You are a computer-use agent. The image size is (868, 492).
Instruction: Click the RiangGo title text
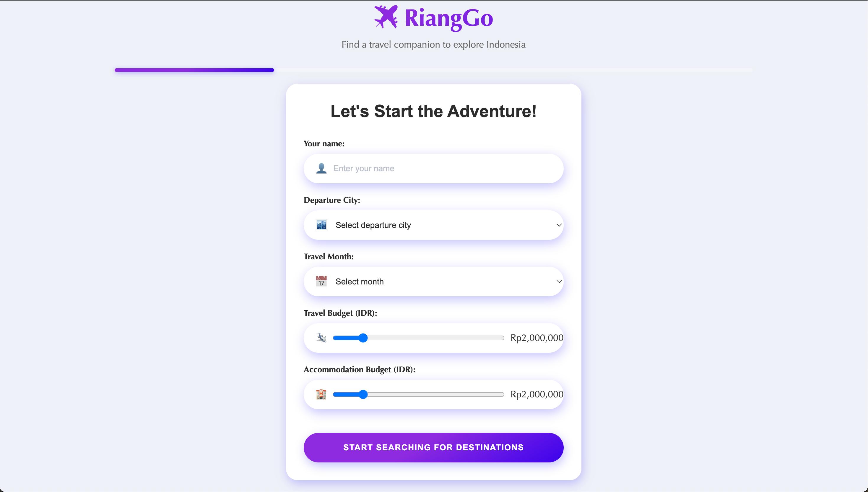(449, 19)
